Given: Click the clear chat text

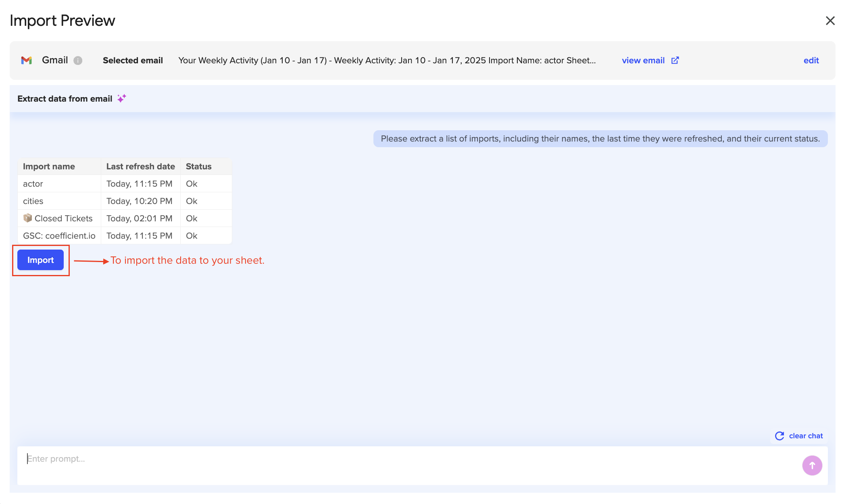Looking at the screenshot, I should coord(806,436).
